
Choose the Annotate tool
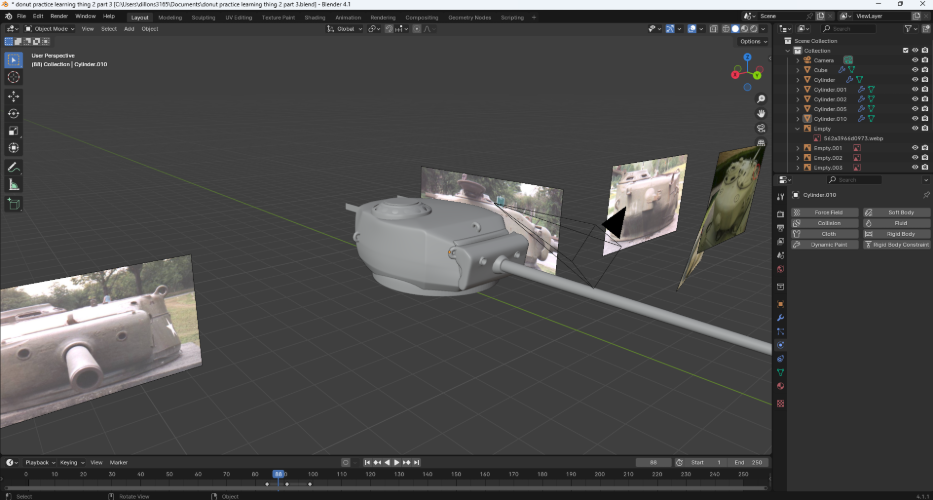(x=14, y=167)
